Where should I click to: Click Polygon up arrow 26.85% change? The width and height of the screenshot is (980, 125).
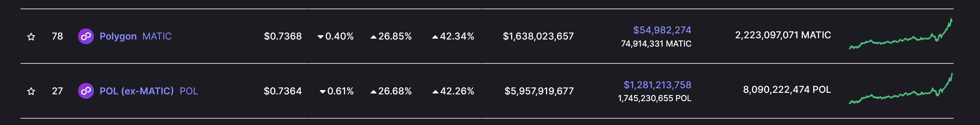pyautogui.click(x=391, y=36)
